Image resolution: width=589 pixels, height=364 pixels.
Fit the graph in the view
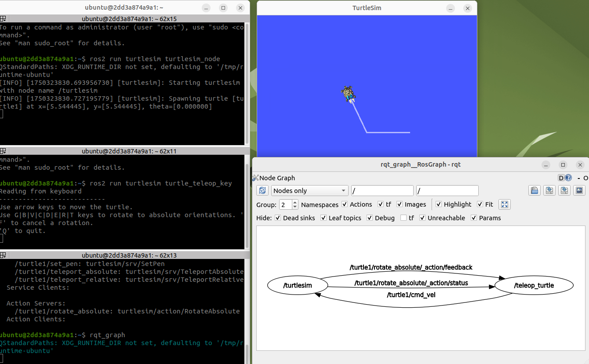(504, 204)
